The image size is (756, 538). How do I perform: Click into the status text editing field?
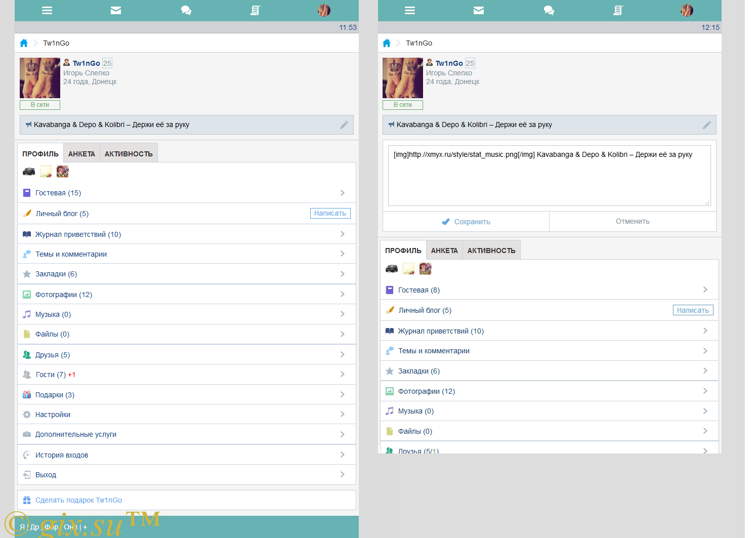click(549, 176)
